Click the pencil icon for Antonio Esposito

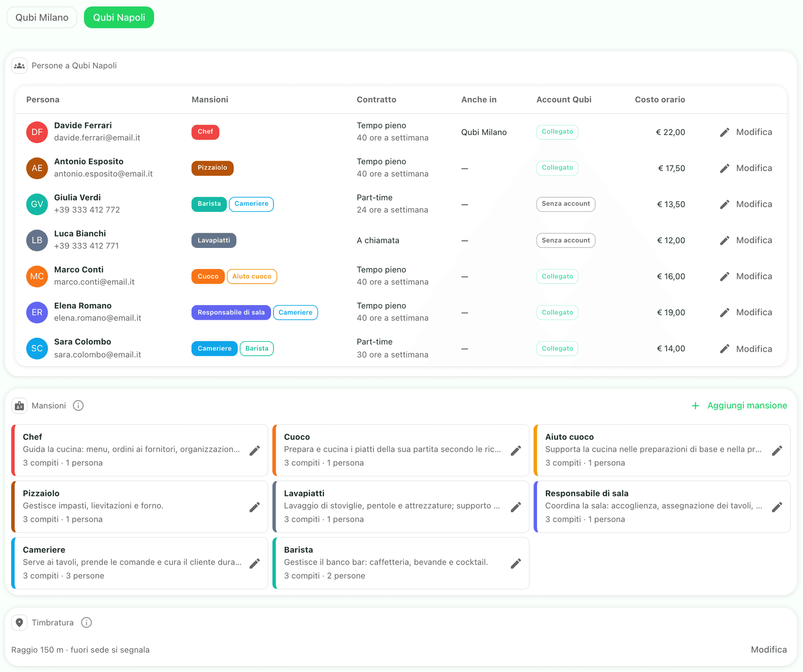point(724,169)
